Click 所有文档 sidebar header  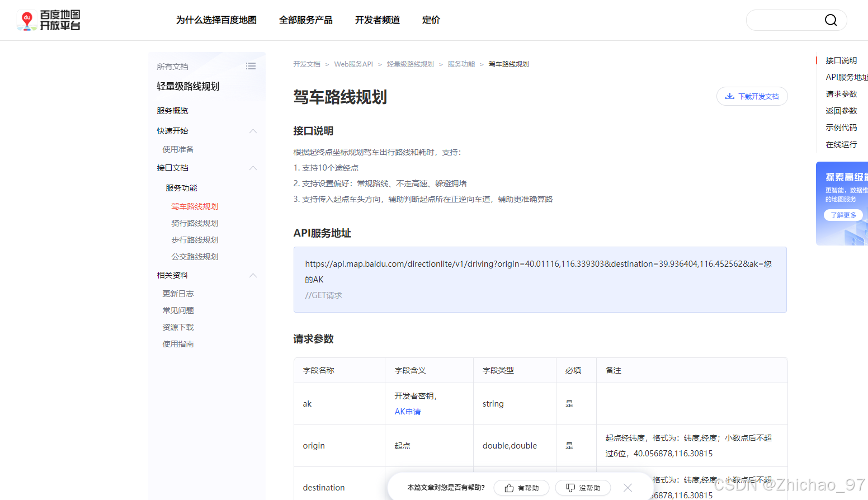point(172,67)
